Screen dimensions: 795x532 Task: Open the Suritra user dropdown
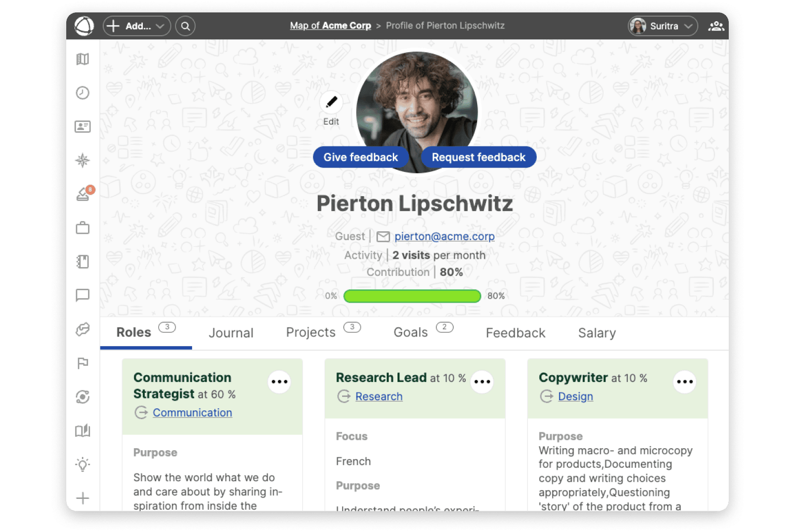tap(662, 26)
